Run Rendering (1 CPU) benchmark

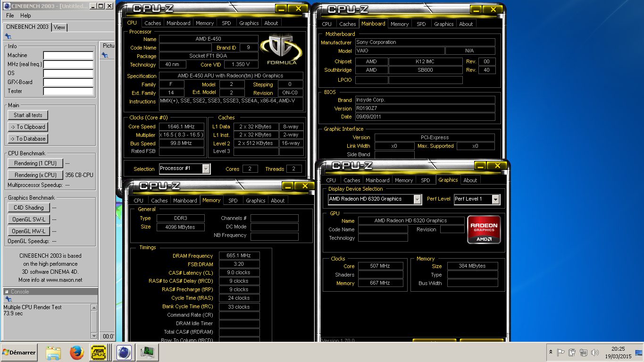point(35,163)
